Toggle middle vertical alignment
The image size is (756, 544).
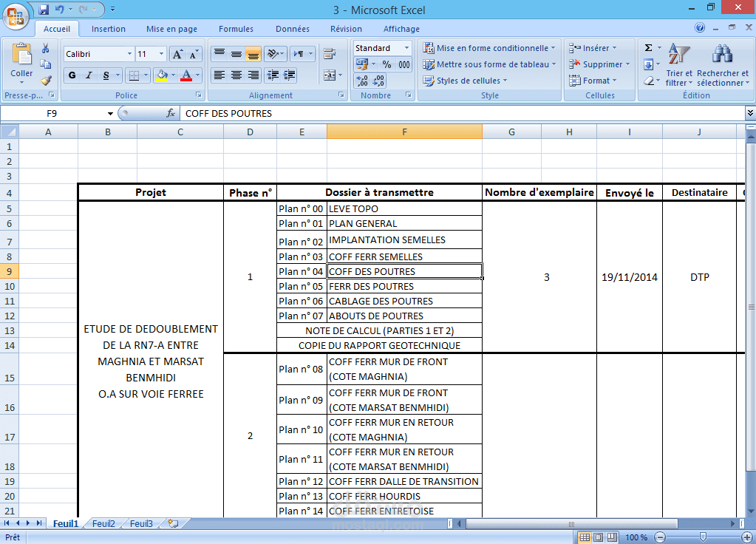[236, 53]
